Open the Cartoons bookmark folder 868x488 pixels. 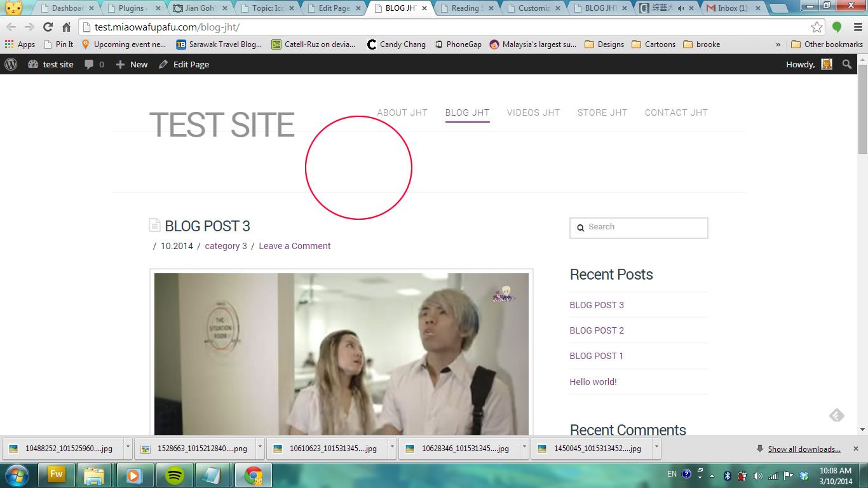point(653,44)
